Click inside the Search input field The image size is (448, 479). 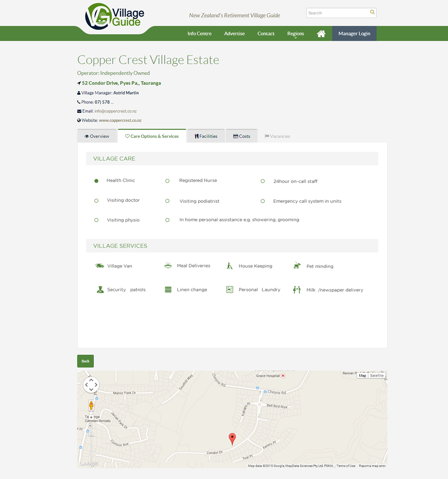(337, 13)
